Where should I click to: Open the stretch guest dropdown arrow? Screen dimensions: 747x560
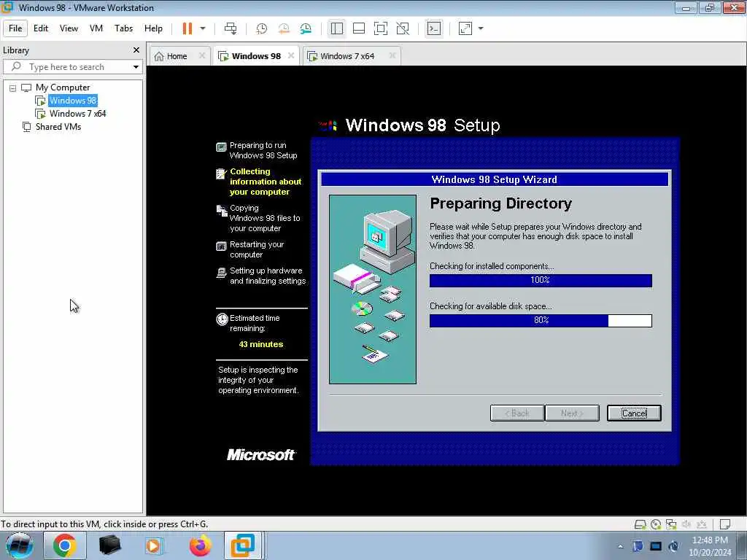tap(481, 28)
